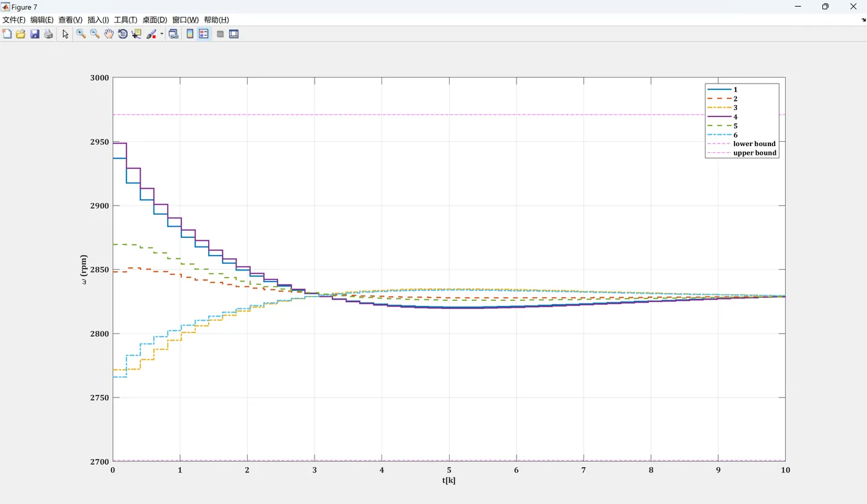Click the x-axis tick label 10
The width and height of the screenshot is (867, 504).
click(785, 470)
